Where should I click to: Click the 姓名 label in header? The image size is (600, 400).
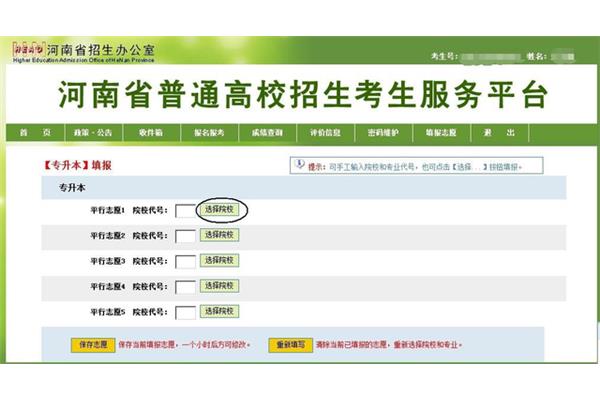(536, 56)
